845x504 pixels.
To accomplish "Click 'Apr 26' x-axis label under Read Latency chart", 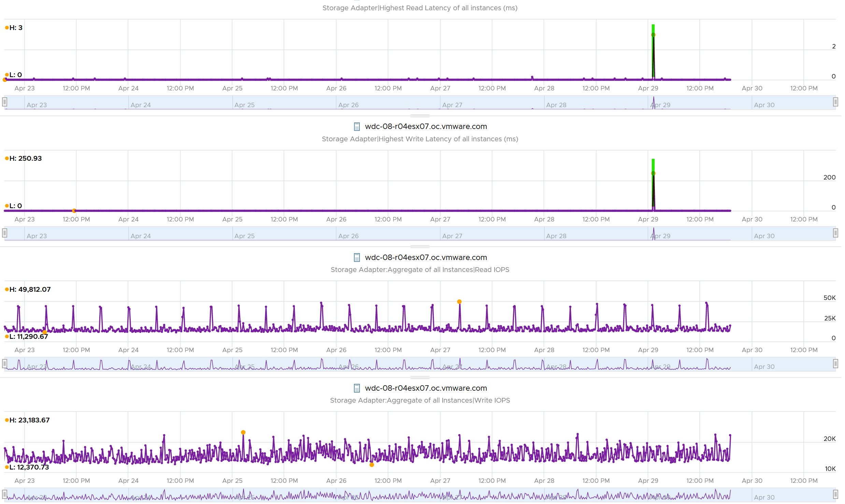I will pos(336,88).
